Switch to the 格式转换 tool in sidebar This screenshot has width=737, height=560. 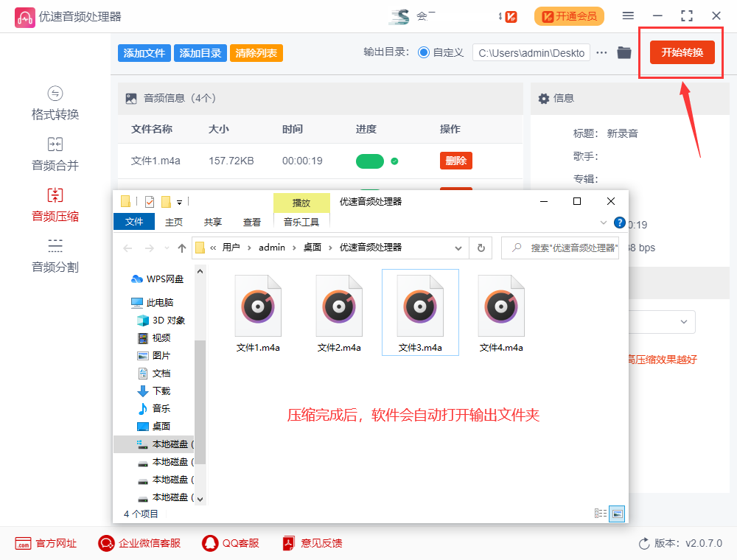(x=55, y=102)
